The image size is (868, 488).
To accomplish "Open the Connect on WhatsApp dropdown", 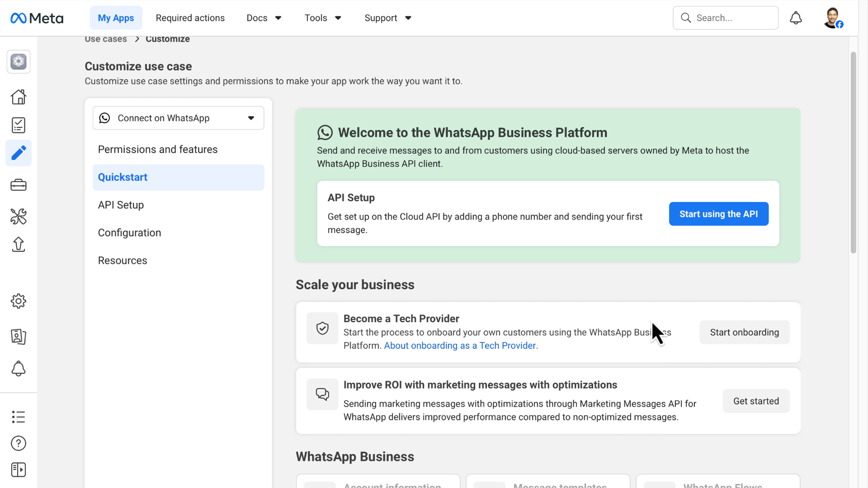I will pyautogui.click(x=179, y=118).
